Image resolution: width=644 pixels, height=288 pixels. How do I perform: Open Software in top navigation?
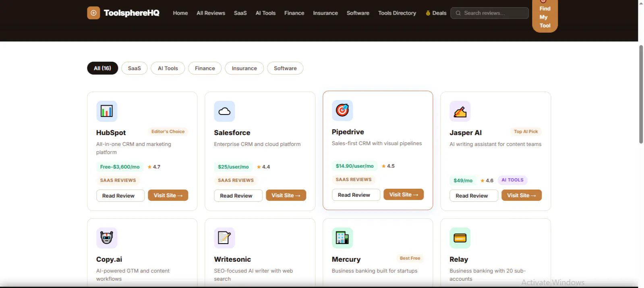click(358, 13)
